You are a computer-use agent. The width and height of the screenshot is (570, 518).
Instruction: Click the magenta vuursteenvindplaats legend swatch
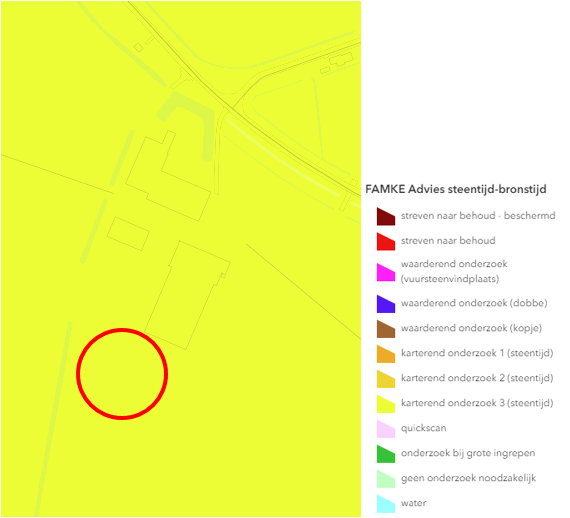(386, 272)
